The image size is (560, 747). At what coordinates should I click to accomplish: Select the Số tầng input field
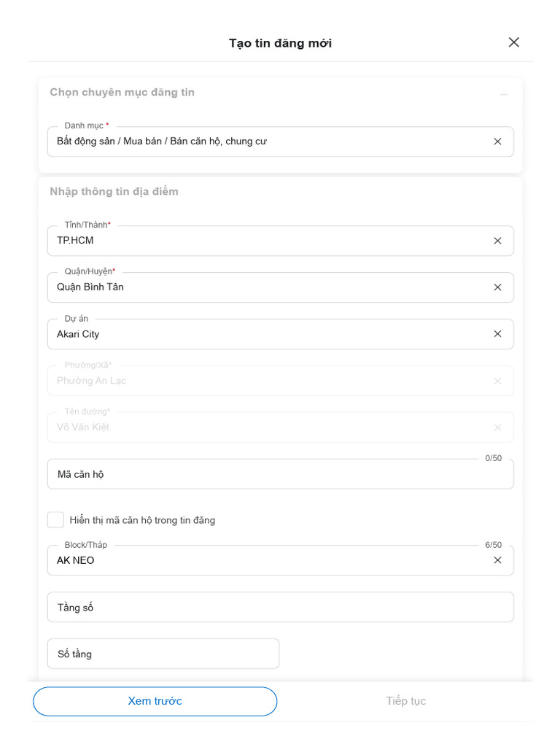tap(163, 654)
